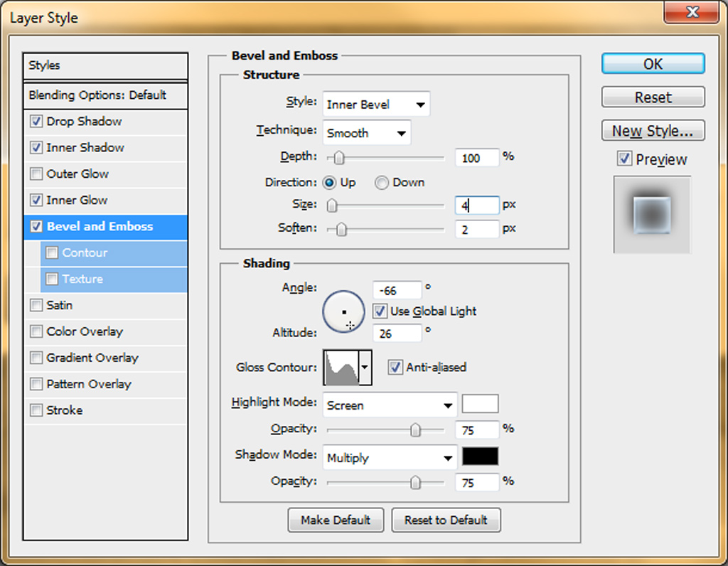Click the Make Default button

(336, 520)
